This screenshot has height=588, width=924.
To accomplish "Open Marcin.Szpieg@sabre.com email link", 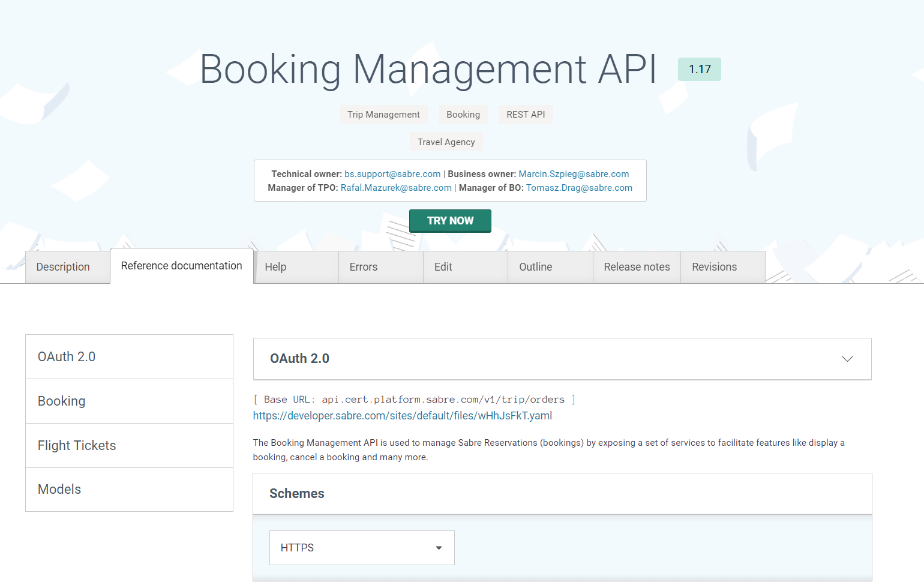I will [x=574, y=174].
